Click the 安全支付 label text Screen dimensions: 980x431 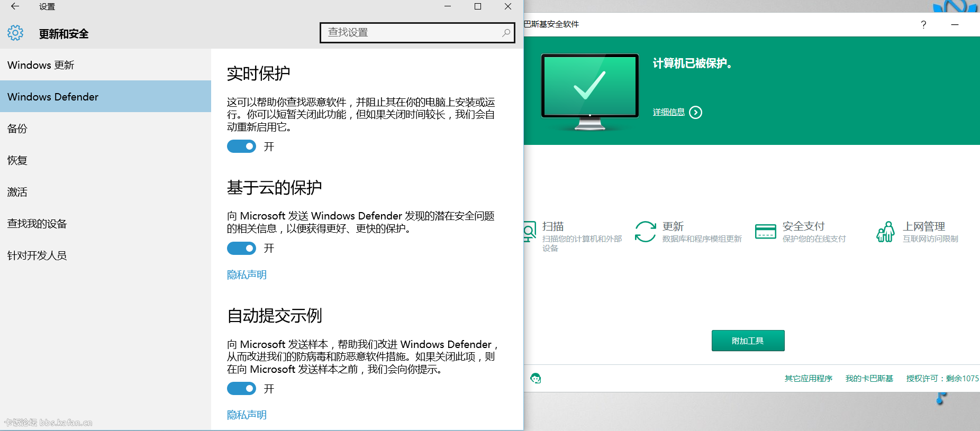pos(803,226)
